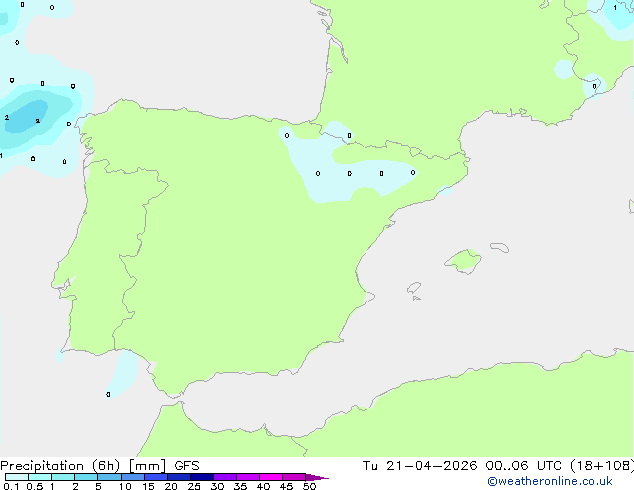Click the 'GFS' model label
Image resolution: width=634 pixels, height=490 pixels.
(x=187, y=466)
